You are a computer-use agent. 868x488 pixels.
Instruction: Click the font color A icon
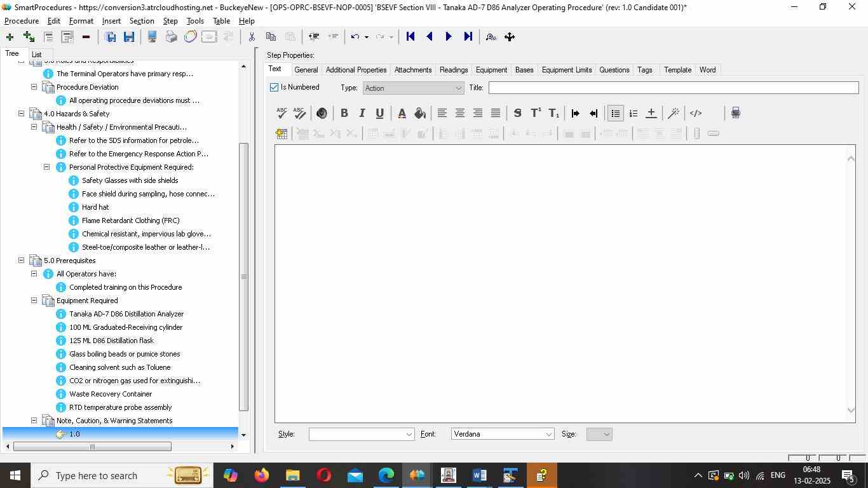[402, 113]
